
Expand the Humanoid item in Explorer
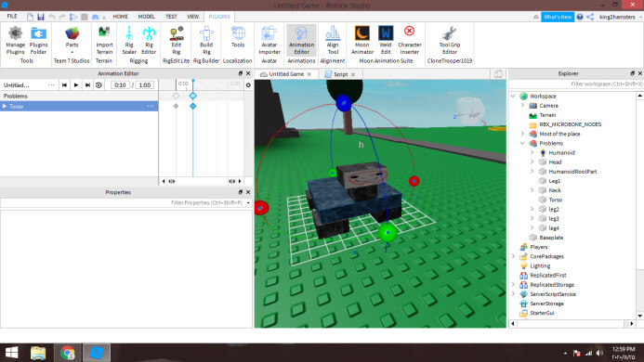(x=532, y=152)
